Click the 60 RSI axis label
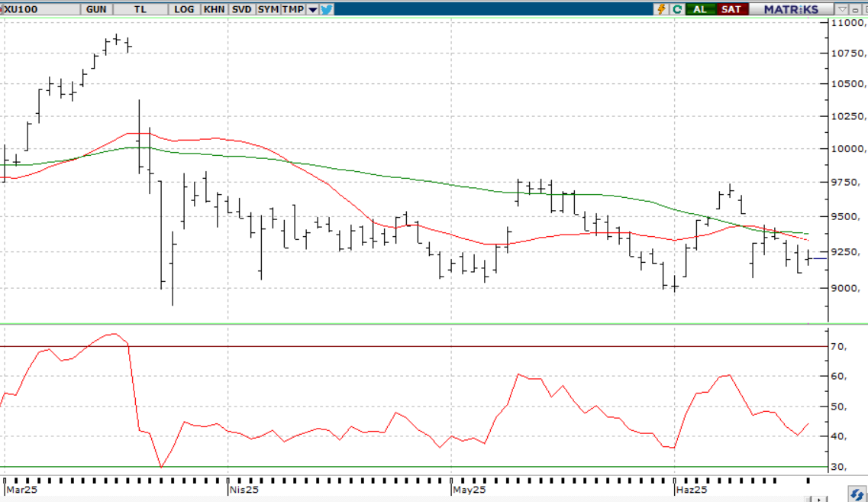This screenshot has height=502, width=868. [x=839, y=376]
